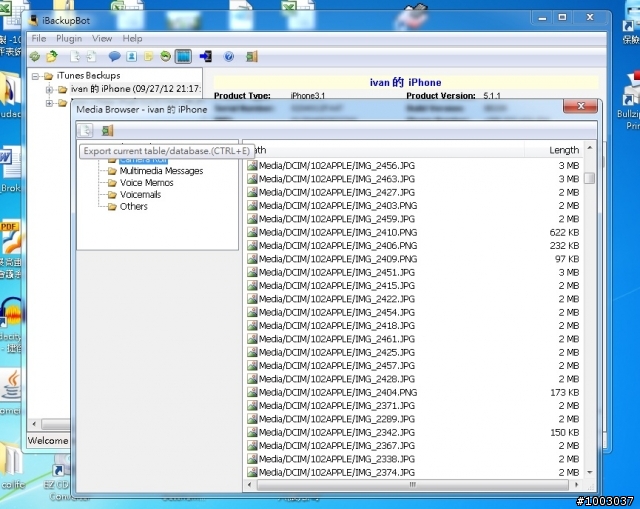The image size is (640, 509).
Task: Select file IMG_2342.JPG
Action: click(337, 432)
